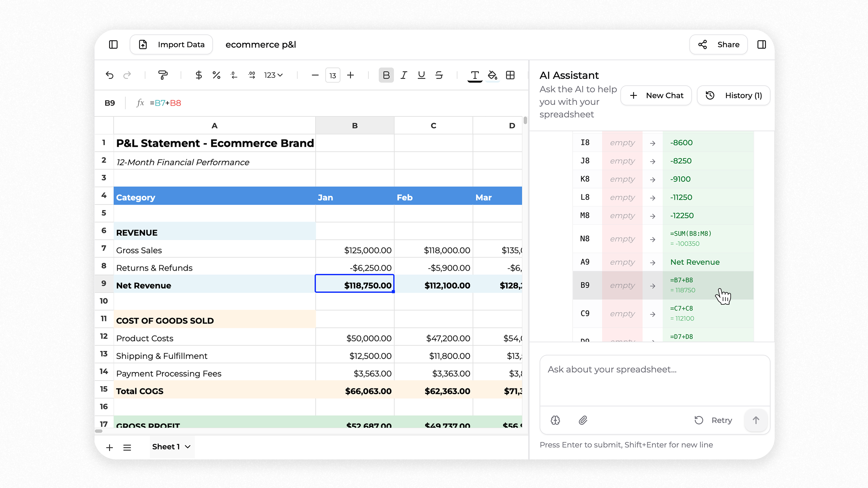Viewport: 868px width, 488px height.
Task: Toggle bold formatting button
Action: [386, 75]
